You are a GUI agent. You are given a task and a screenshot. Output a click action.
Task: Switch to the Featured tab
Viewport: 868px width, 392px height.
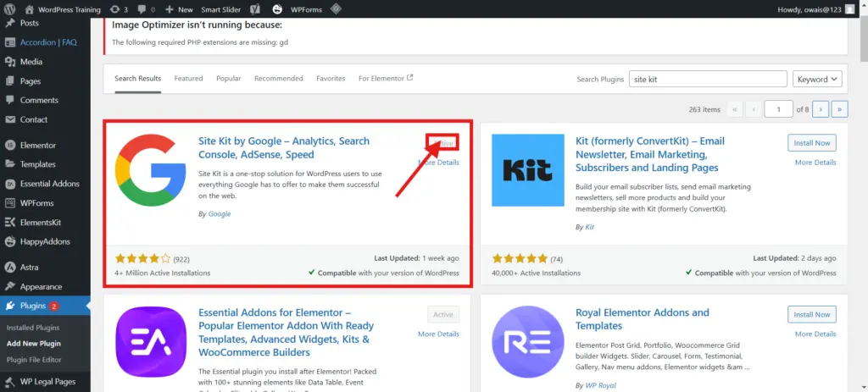point(188,79)
